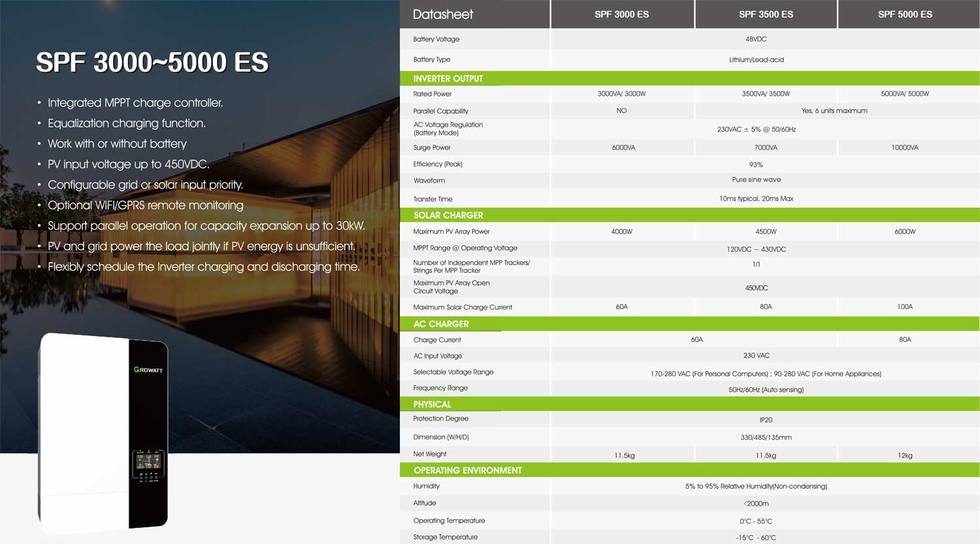The image size is (980, 544).
Task: Click the inverter's LCD display panel
Action: pos(148,463)
